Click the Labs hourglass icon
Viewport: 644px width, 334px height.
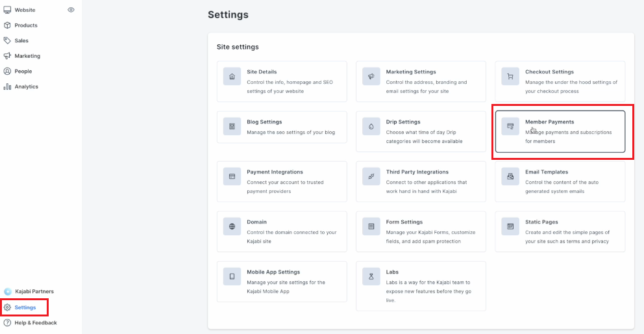[371, 277]
